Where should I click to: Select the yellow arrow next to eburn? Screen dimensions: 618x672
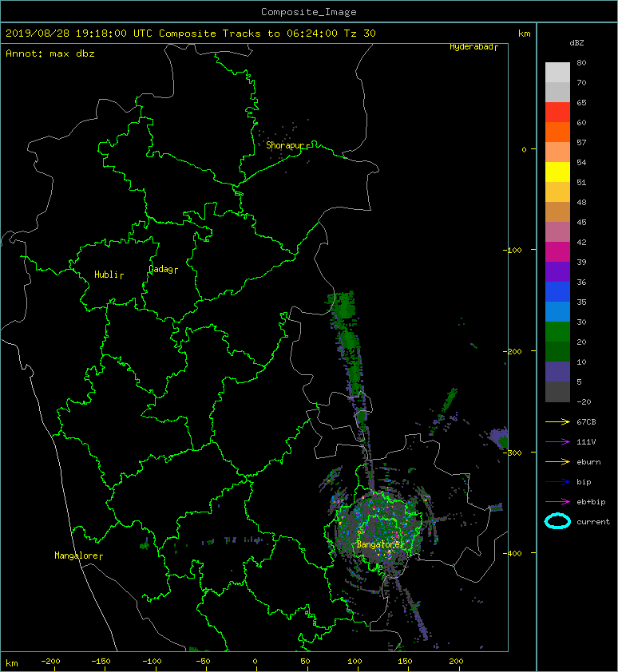click(557, 462)
